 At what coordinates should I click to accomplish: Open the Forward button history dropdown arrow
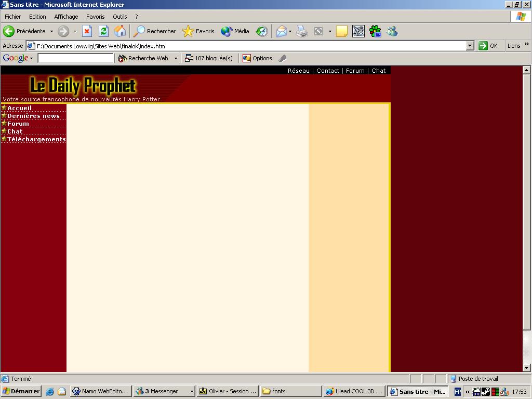[x=75, y=31]
